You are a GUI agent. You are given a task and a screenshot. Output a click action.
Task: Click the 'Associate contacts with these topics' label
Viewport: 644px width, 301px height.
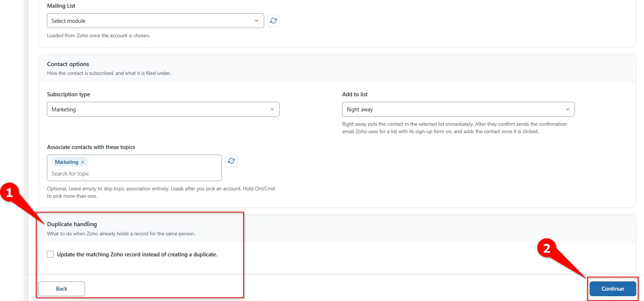(91, 147)
